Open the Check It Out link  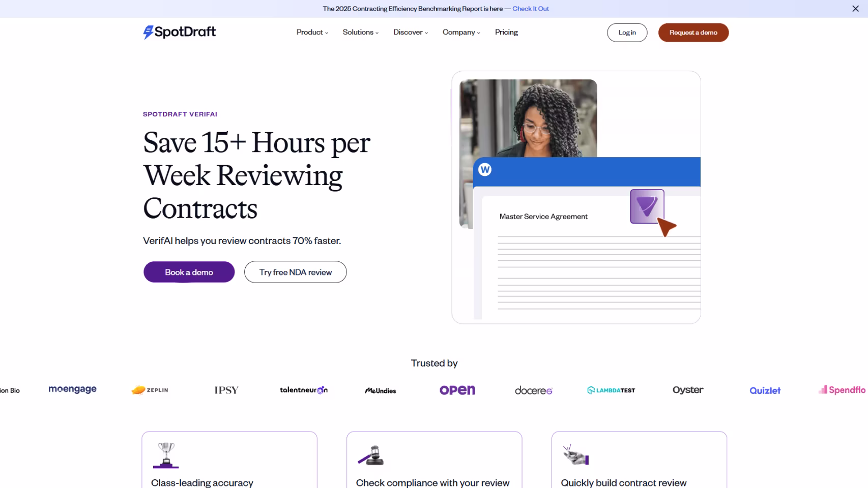click(530, 9)
